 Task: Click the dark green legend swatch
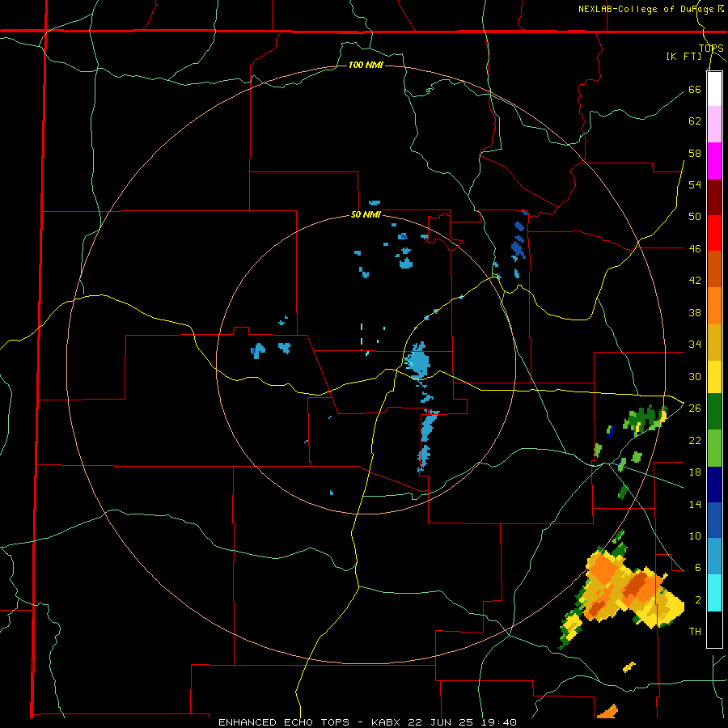[x=714, y=412]
